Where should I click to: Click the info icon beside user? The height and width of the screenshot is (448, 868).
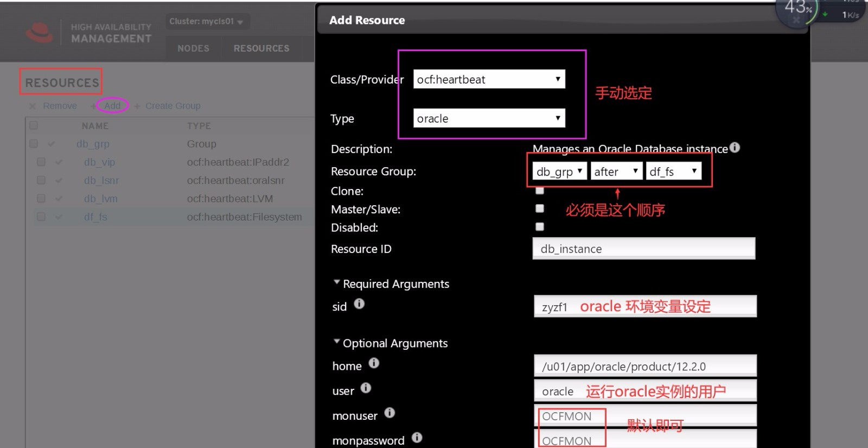366,388
